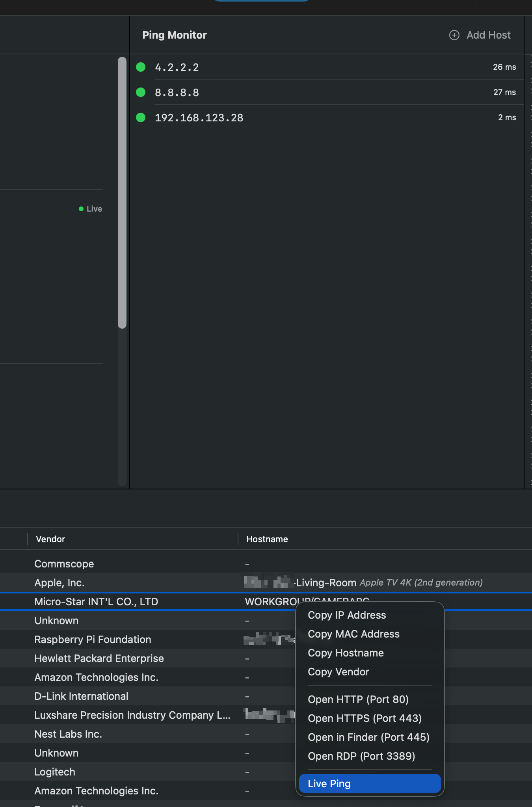Choose Open in Finder (Port 445)
This screenshot has width=532, height=807.
[x=368, y=737]
